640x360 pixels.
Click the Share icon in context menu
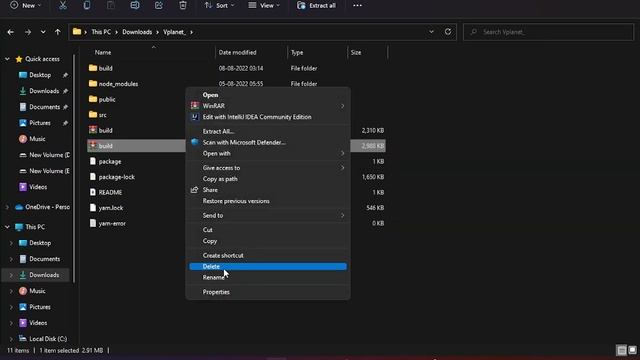click(194, 190)
